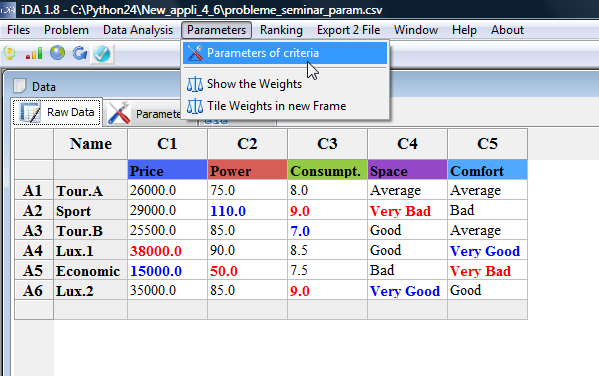Click the red Power criterion cell
599x376 pixels.
tap(247, 170)
